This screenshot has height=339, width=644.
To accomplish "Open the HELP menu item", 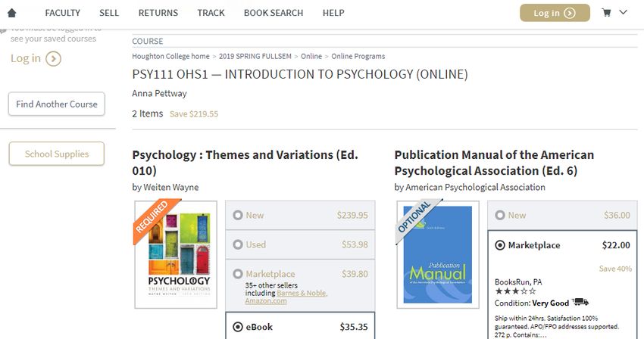I will click(x=333, y=13).
